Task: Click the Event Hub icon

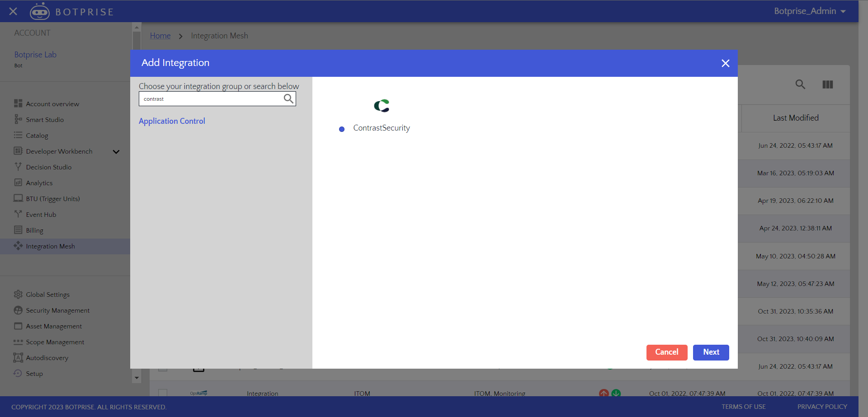Action: pos(18,214)
